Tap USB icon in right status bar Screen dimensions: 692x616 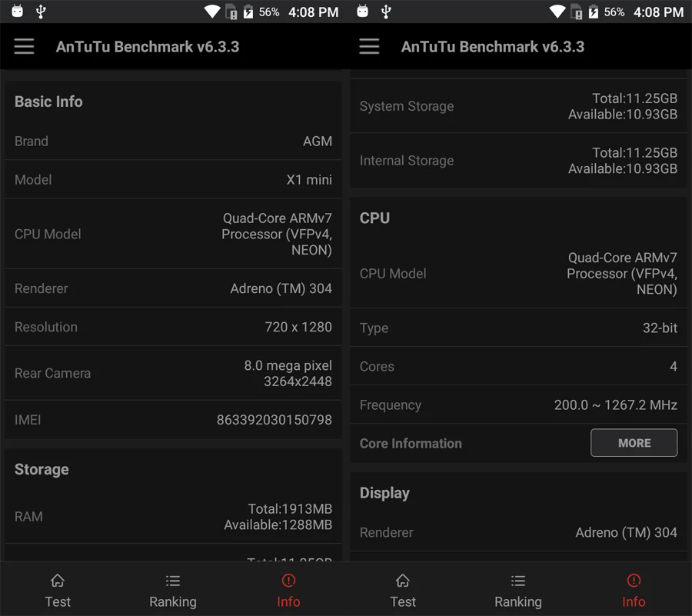tap(386, 12)
